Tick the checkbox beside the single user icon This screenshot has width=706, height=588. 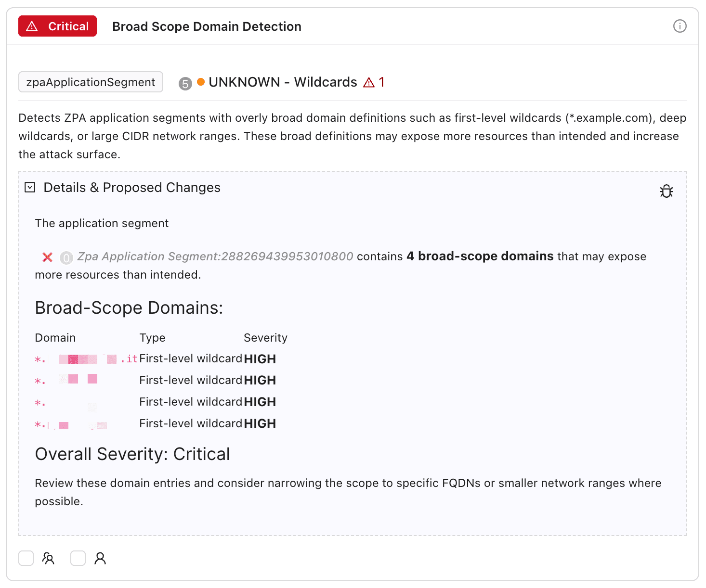[78, 558]
